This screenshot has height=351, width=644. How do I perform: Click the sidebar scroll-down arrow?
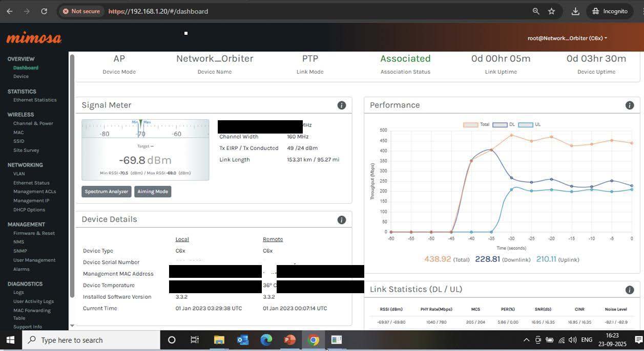(72, 325)
